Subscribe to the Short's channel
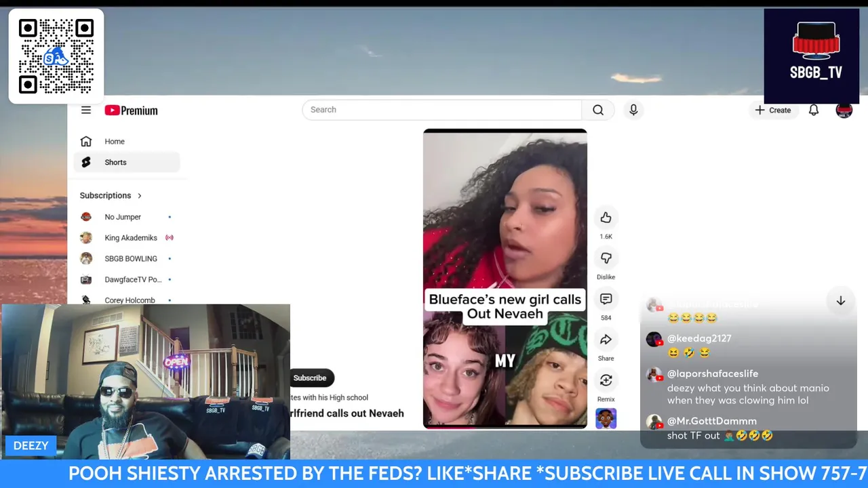Screen dimensions: 868x488 click(x=312, y=378)
